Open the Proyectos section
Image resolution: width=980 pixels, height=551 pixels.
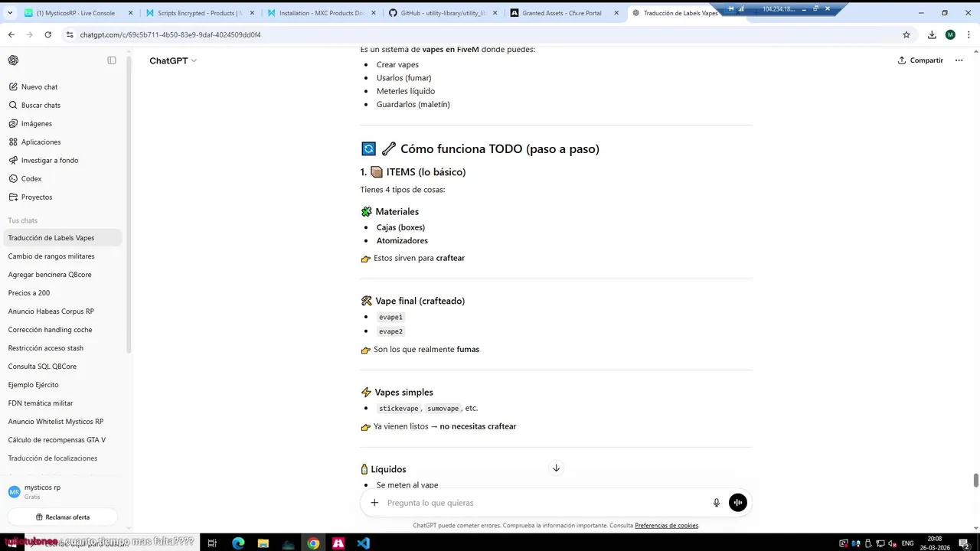pos(63,197)
